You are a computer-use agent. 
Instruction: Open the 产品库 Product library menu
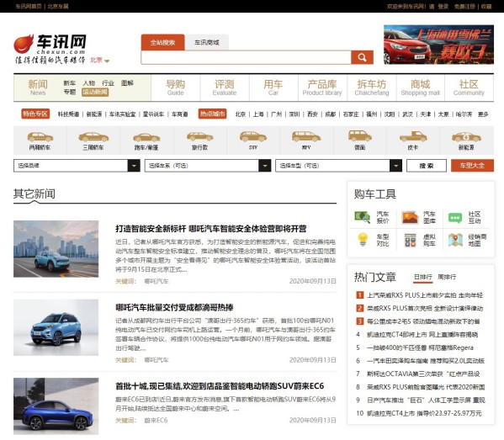(x=322, y=87)
